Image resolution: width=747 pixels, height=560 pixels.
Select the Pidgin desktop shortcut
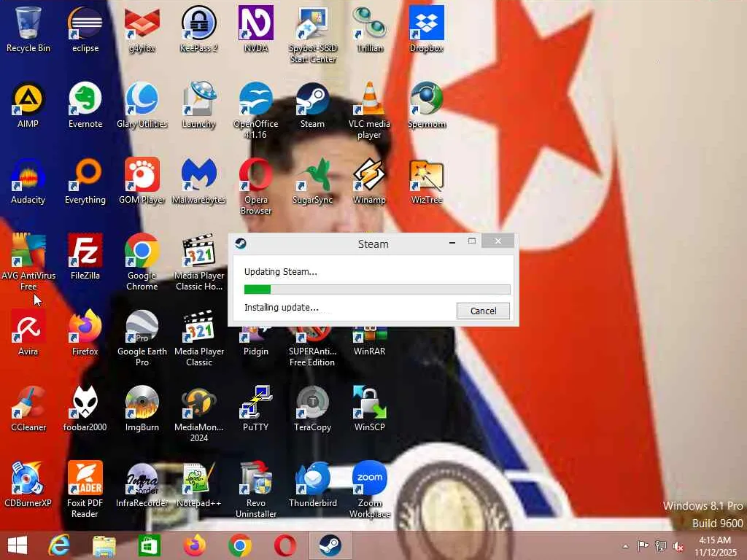(x=256, y=342)
